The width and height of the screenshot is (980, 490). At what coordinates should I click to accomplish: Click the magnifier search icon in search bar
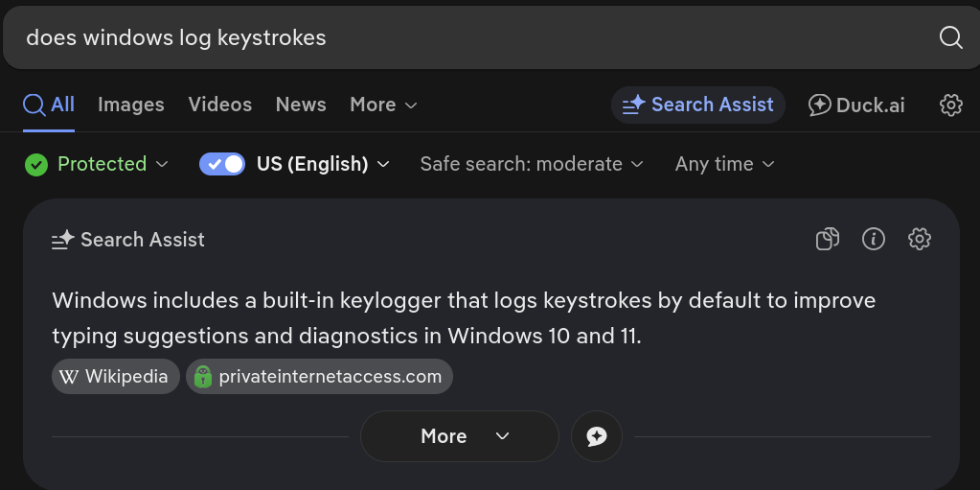click(950, 37)
